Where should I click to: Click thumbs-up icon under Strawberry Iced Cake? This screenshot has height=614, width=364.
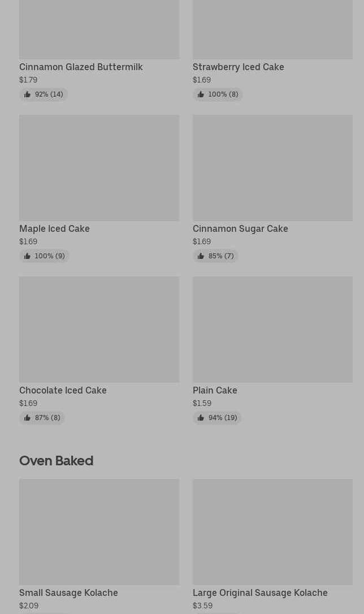point(201,94)
